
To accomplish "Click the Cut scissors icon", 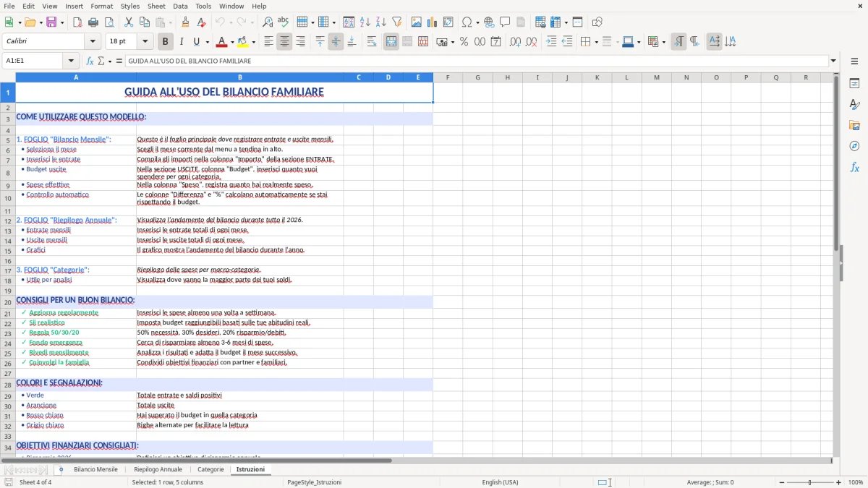I will pos(129,22).
